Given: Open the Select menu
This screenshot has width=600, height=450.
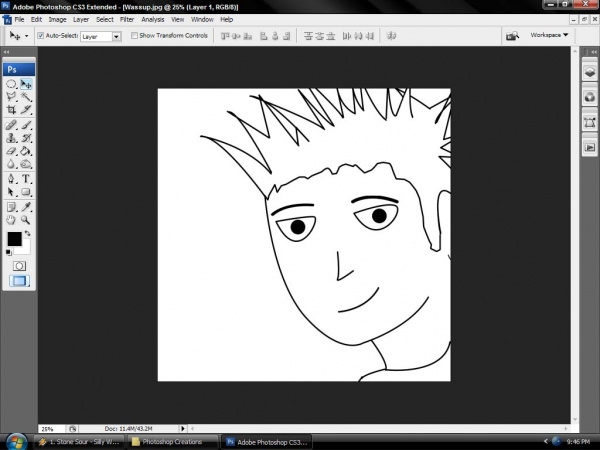Looking at the screenshot, I should pos(104,20).
